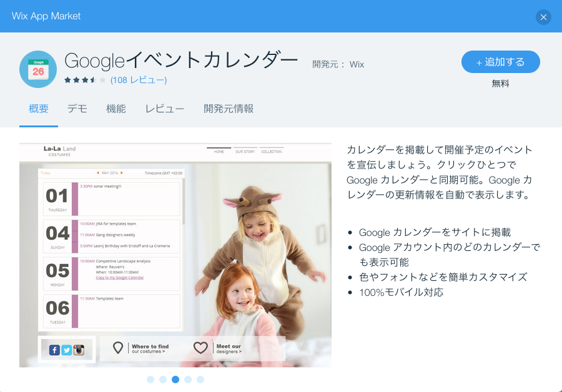Click the 06 Tuesday calendar entry
Screen dimensions: 562x392
click(x=112, y=311)
